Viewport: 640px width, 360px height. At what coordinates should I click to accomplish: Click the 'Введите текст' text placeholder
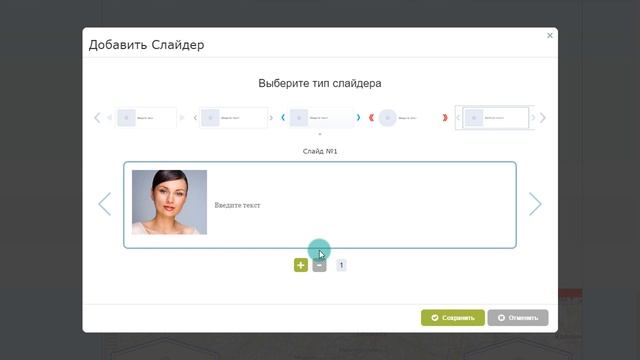[x=237, y=205]
